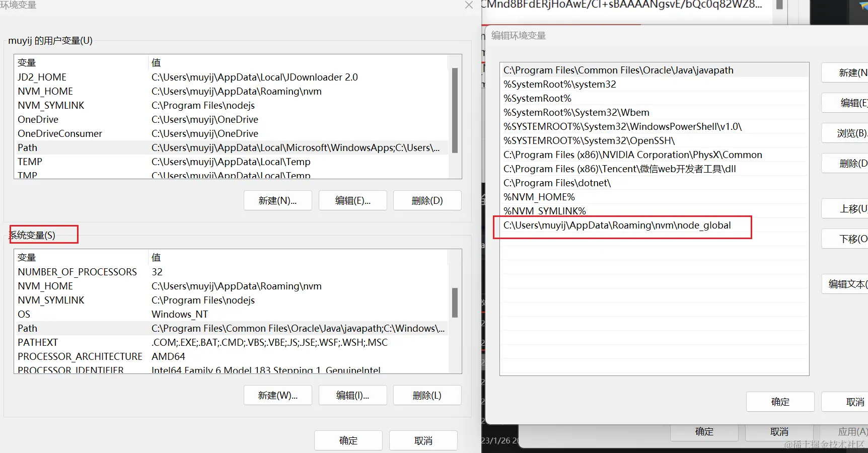Select NVIDIA PhysX Common path entry
This screenshot has height=453, width=868.
pyautogui.click(x=655, y=155)
